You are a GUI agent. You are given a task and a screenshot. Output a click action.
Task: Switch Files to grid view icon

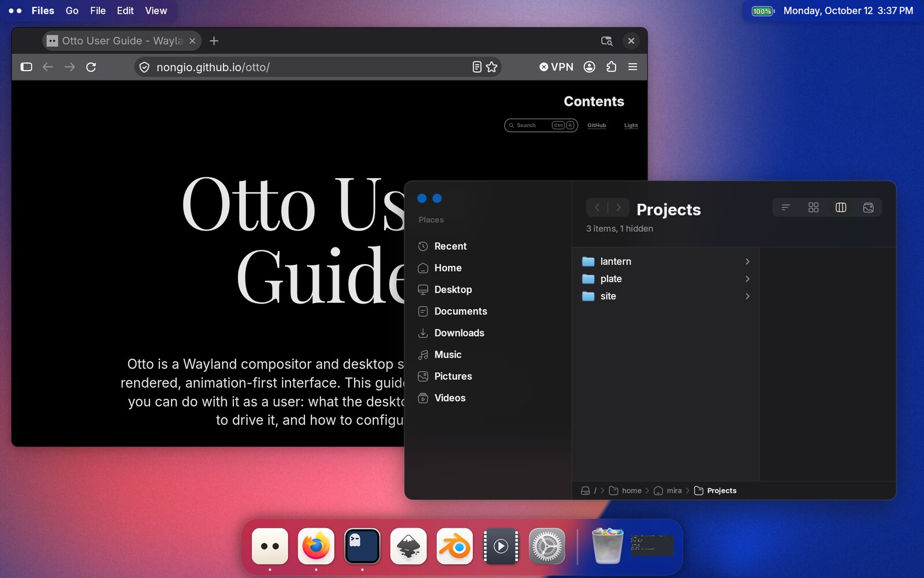[x=813, y=208]
